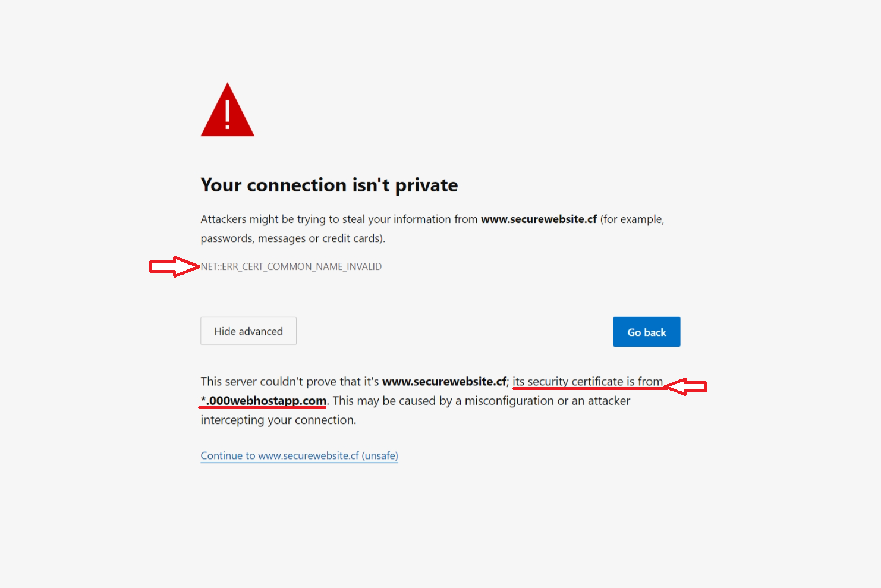Click the blue Go back button
Viewport: 881px width, 588px height.
(x=647, y=332)
